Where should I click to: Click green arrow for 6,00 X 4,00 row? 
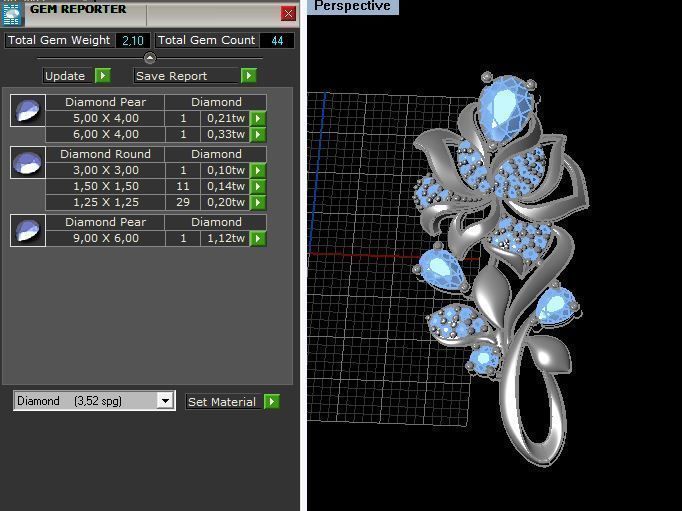[258, 134]
